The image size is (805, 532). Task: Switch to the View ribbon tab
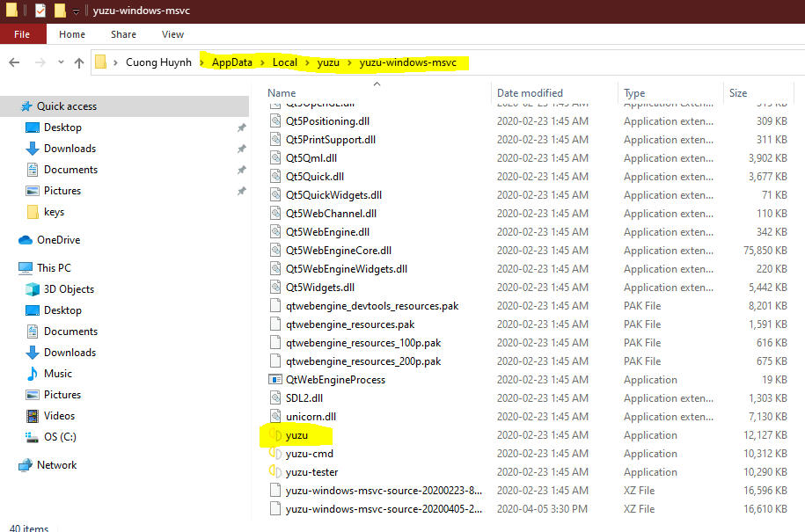[x=172, y=34]
